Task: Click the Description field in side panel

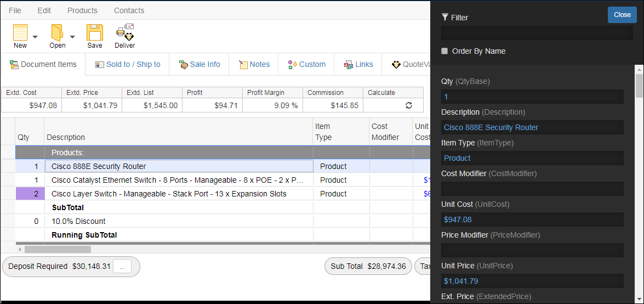Action: point(532,127)
